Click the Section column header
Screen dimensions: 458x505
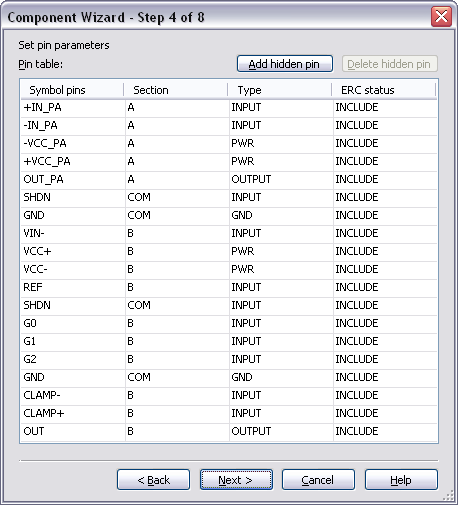[176, 90]
